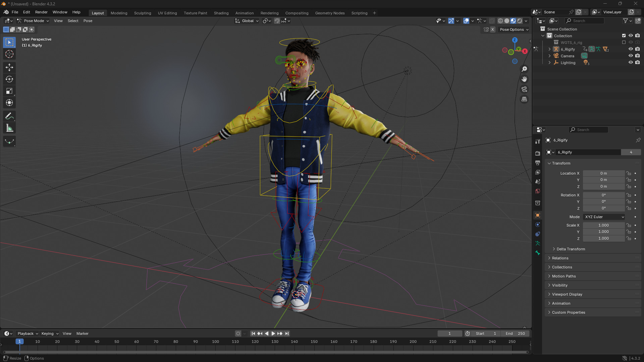Open the Pose Mode dropdown
The height and width of the screenshot is (362, 644).
pos(33,21)
